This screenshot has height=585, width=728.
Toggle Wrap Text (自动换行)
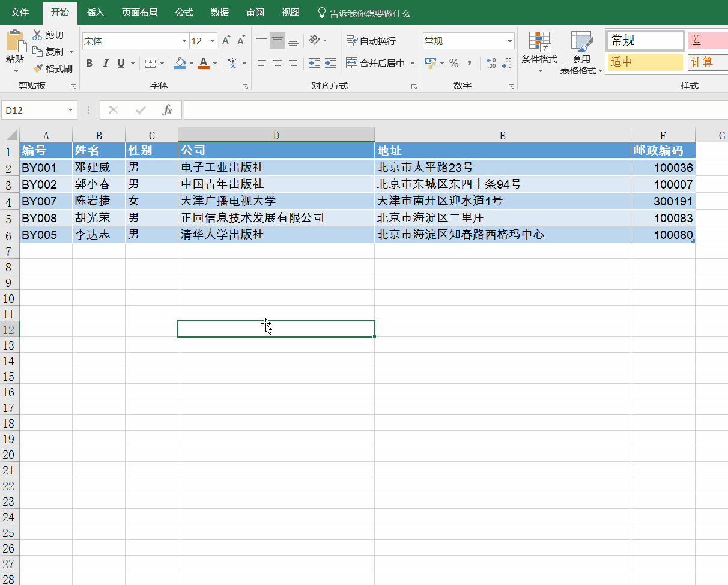(371, 41)
